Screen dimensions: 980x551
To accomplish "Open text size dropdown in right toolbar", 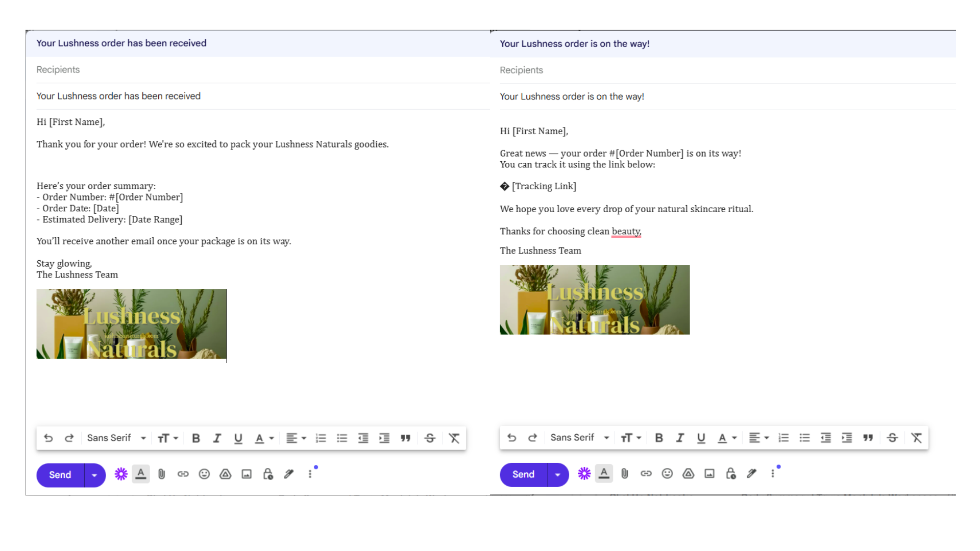I will pos(630,438).
